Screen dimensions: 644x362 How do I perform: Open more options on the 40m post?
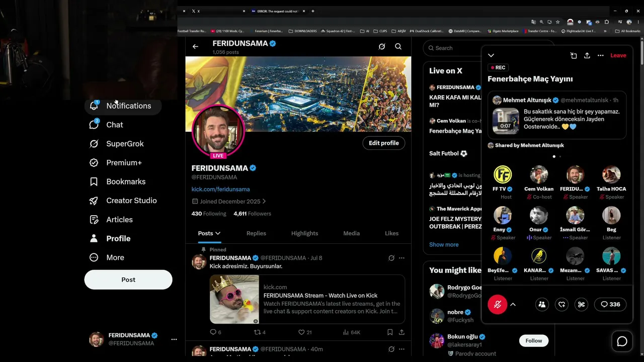[401, 349]
